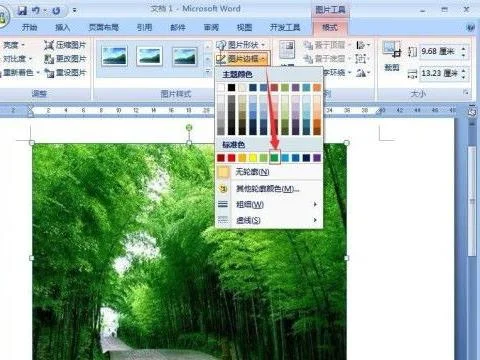
Task: Pick the dark blue theme color swatch
Action: pos(253,87)
